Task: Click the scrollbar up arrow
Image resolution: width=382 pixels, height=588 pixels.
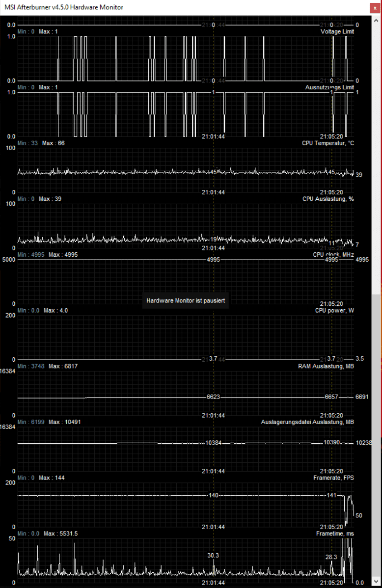Action: 377,21
